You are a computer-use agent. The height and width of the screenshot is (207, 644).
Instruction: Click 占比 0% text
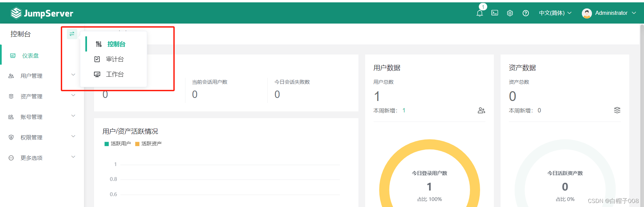[x=565, y=199]
